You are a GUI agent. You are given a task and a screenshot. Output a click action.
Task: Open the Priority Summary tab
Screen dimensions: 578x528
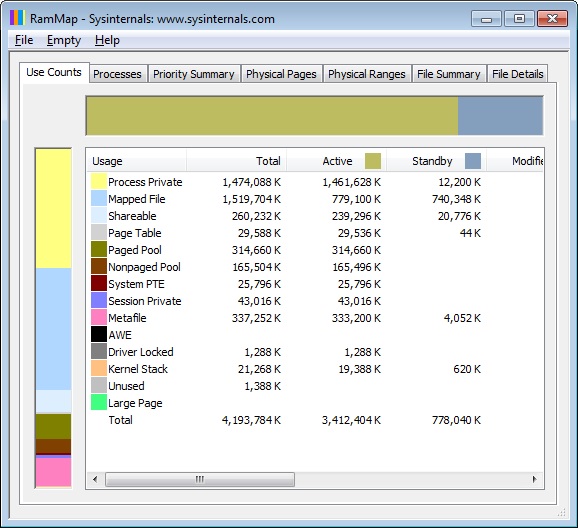click(x=194, y=74)
